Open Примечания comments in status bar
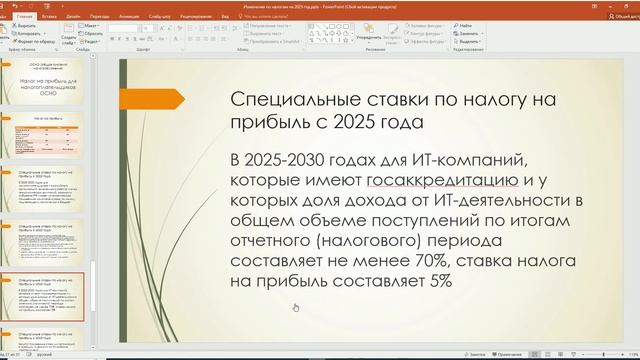640x360 pixels. coord(507,354)
